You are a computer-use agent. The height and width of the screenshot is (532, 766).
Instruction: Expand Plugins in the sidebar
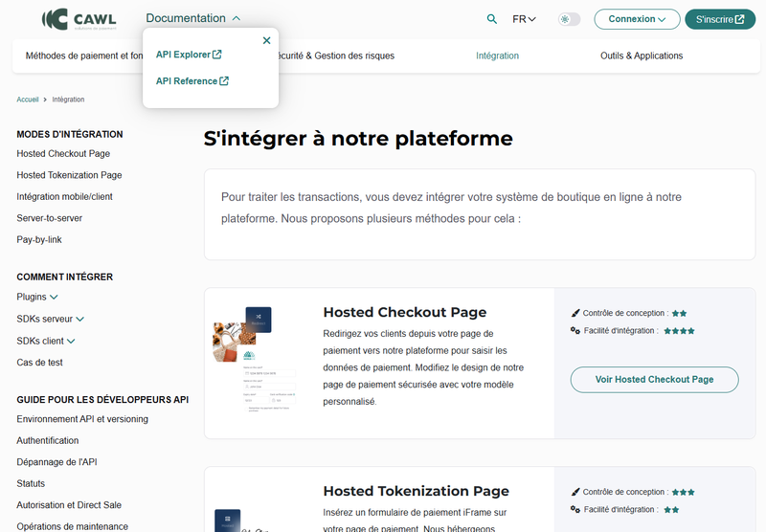pos(37,298)
